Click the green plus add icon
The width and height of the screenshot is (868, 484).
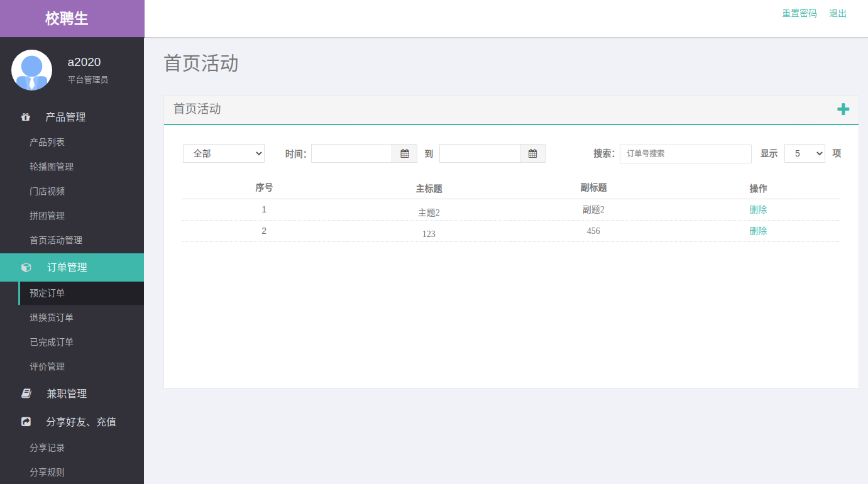[843, 109]
